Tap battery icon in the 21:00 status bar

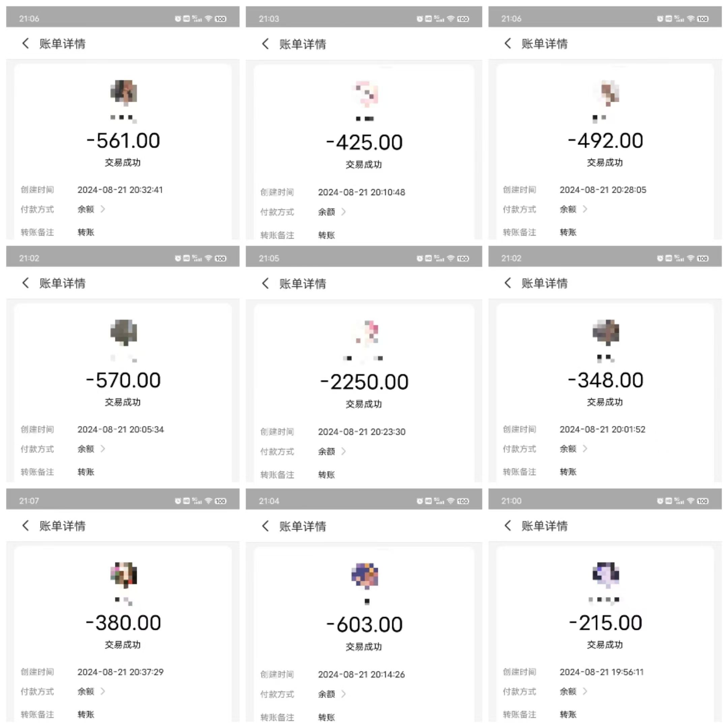pos(702,501)
